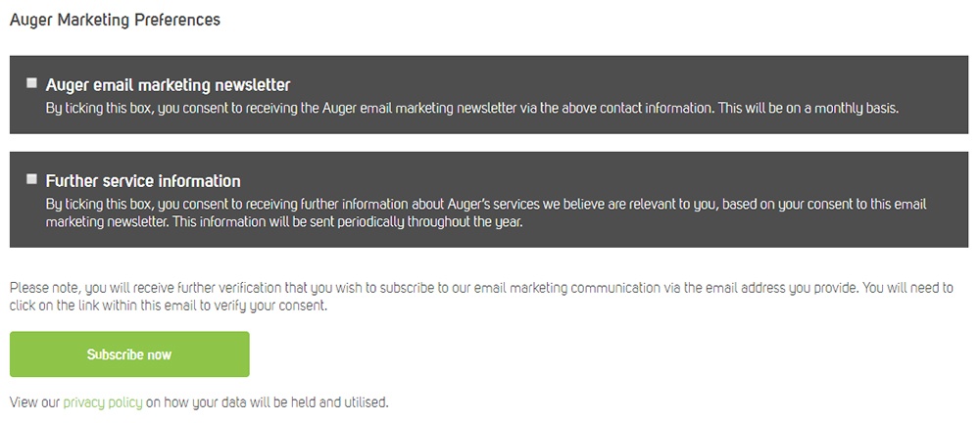Open the privacy policy link

pos(103,402)
